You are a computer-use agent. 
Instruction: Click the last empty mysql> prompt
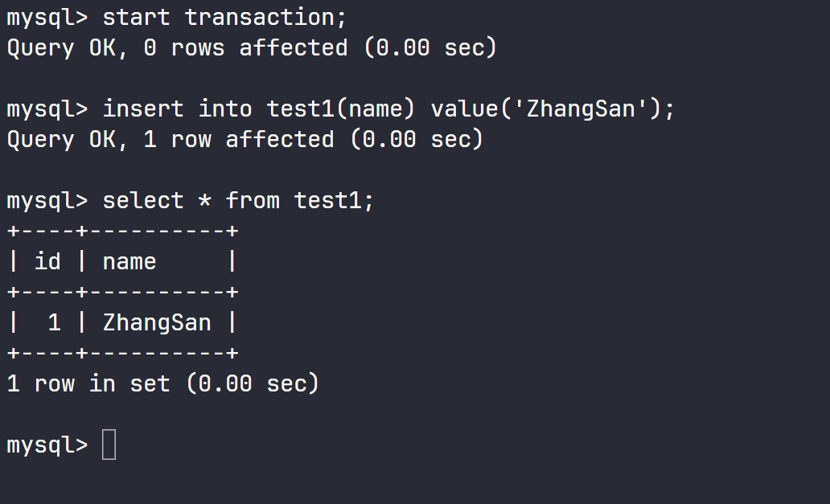coord(47,445)
